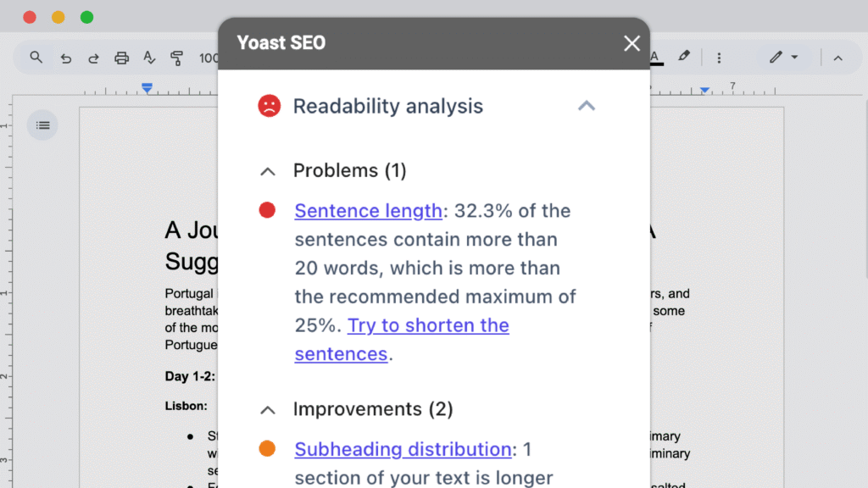Open the text color tool
Viewport: 868px width, 488px height.
tap(656, 58)
